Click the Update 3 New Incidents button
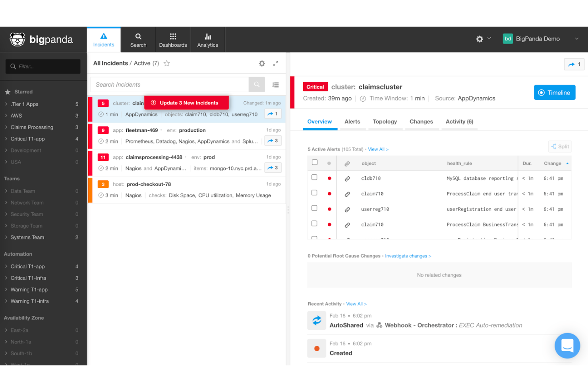The image size is (588, 392). pos(186,102)
